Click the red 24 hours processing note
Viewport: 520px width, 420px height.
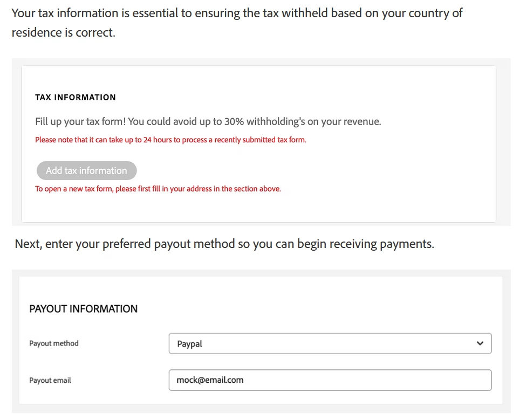coord(170,140)
